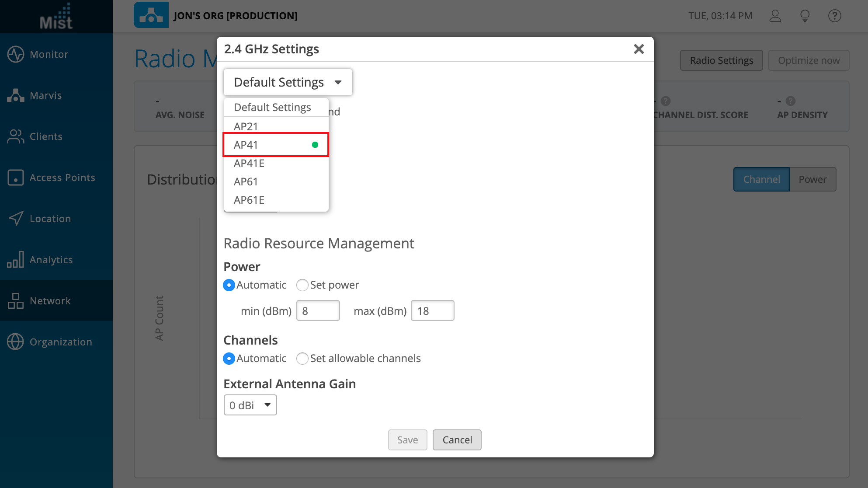Expand the Default Settings dropdown
The height and width of the screenshot is (488, 868).
coord(288,82)
